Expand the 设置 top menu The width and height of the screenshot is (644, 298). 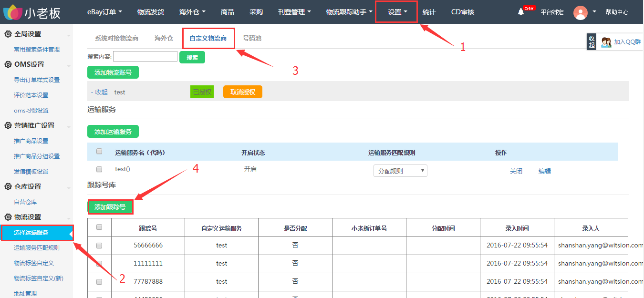(397, 12)
